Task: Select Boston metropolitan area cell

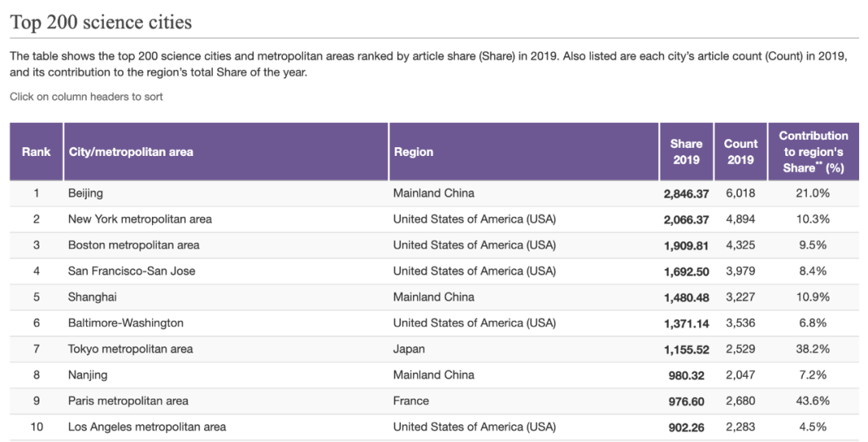Action: tap(133, 245)
